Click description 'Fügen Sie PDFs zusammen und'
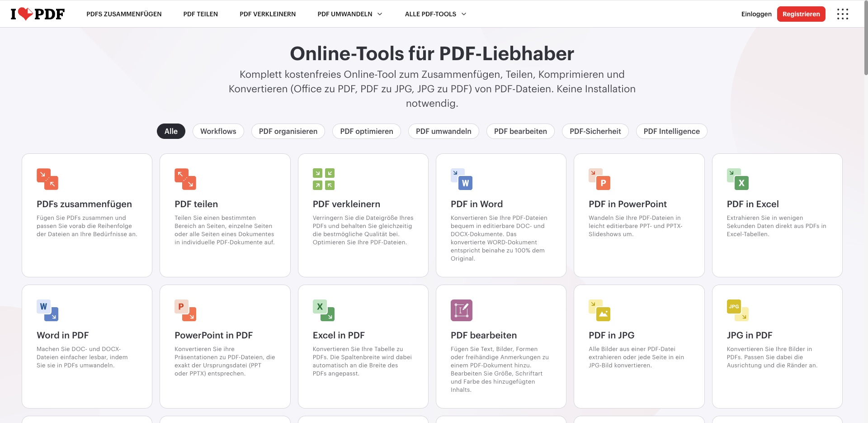 (81, 218)
